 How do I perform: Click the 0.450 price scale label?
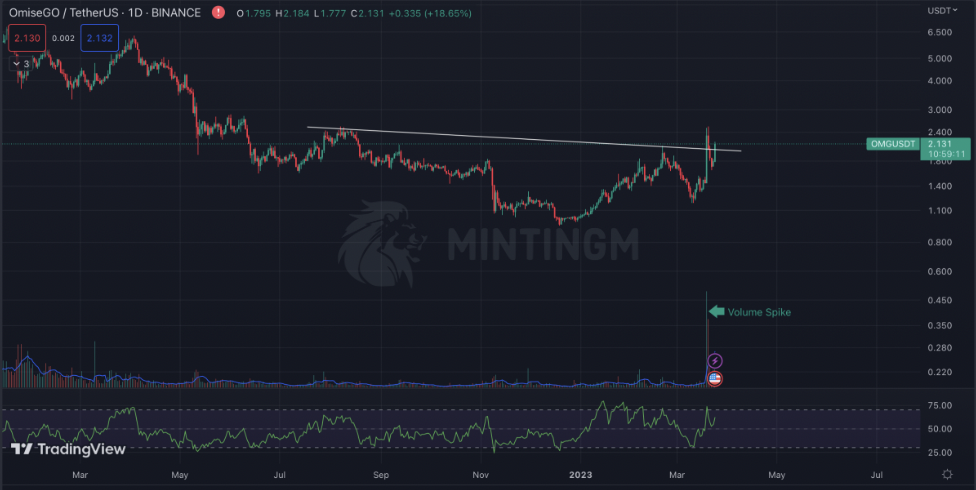(940, 300)
